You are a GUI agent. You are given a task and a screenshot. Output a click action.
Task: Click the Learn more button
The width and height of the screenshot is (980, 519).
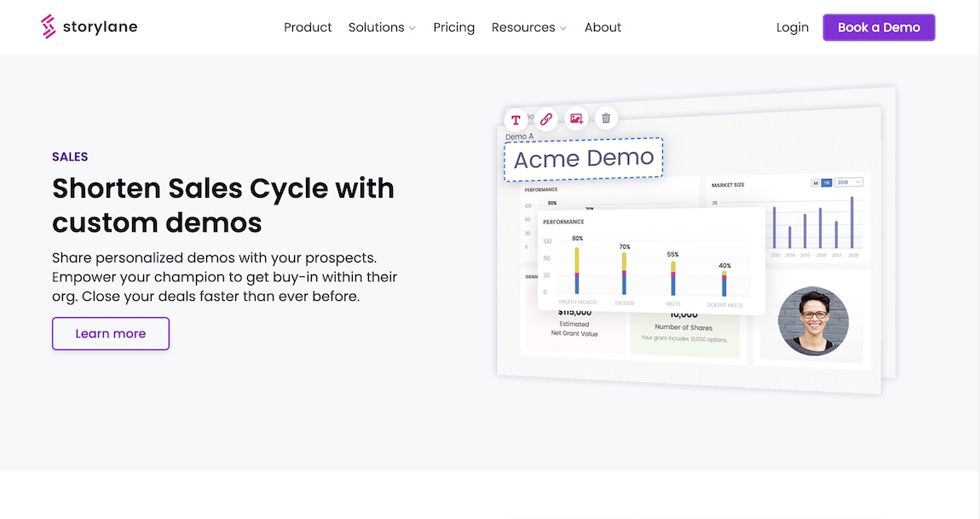point(111,333)
